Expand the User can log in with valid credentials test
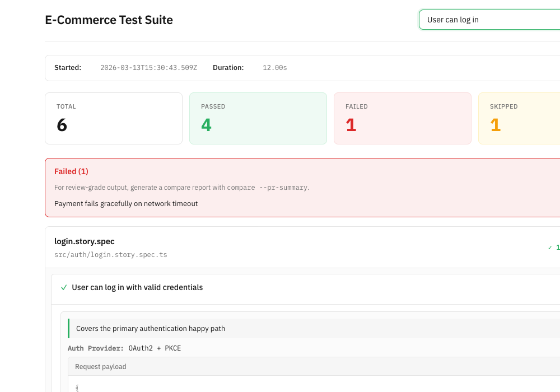 (x=137, y=287)
